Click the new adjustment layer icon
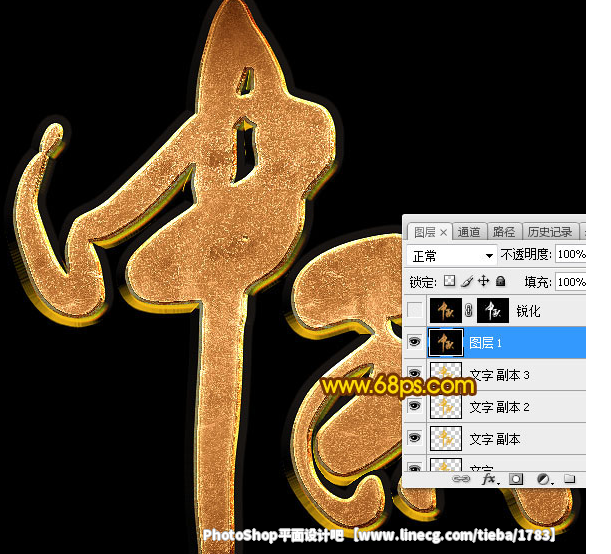The image size is (611, 554). [x=544, y=479]
